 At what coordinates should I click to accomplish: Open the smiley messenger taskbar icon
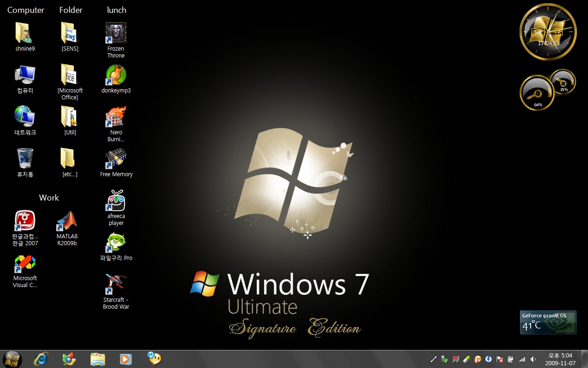(x=154, y=358)
